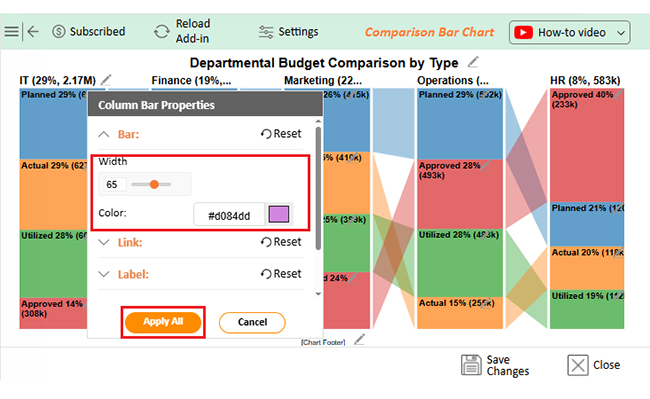
Task: Click the Reload Add-in refresh icon
Action: click(x=161, y=31)
